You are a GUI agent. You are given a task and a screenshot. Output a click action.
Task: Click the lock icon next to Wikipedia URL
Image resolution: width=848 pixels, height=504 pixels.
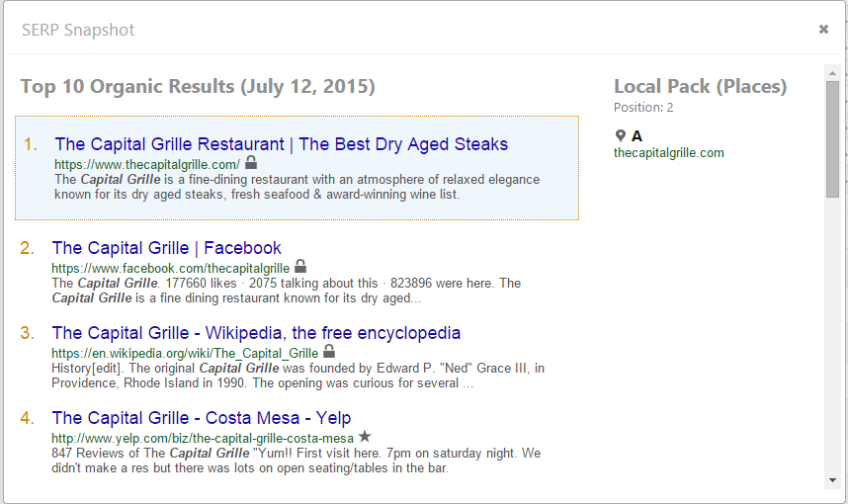point(329,352)
